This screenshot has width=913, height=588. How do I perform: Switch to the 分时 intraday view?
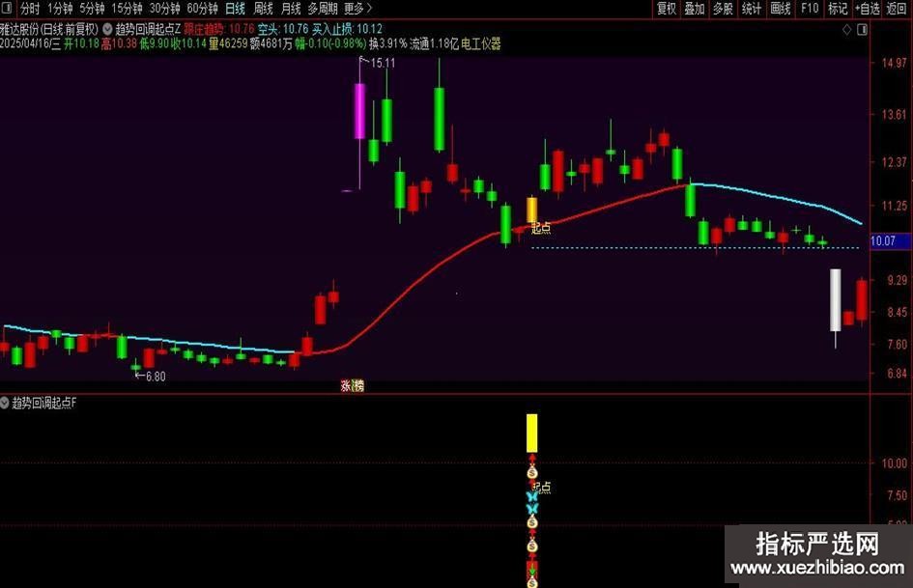coord(30,9)
